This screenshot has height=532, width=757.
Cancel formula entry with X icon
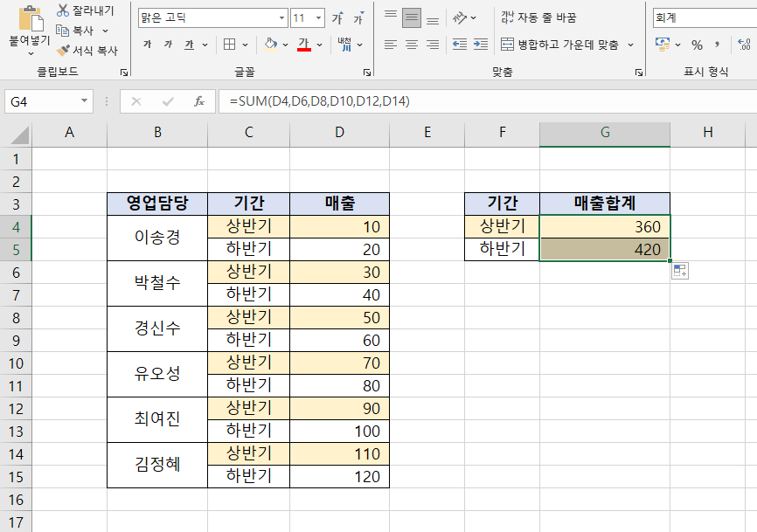point(136,101)
